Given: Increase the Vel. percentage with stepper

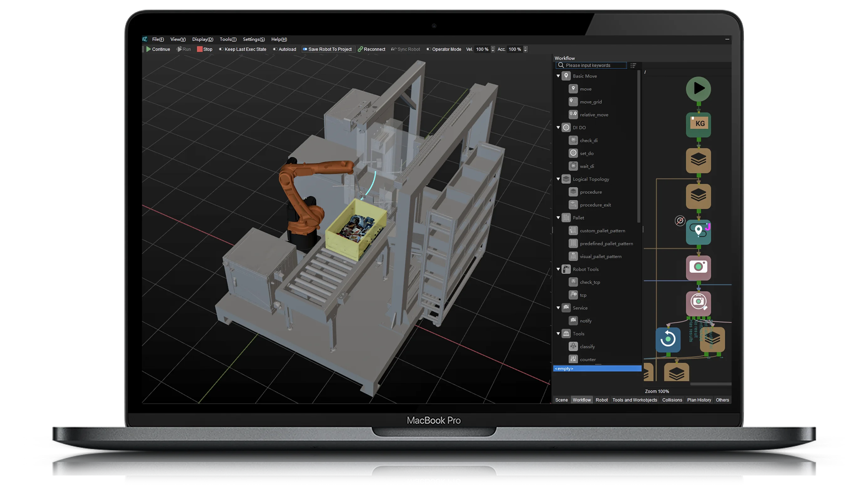Looking at the screenshot, I should pyautogui.click(x=493, y=48).
